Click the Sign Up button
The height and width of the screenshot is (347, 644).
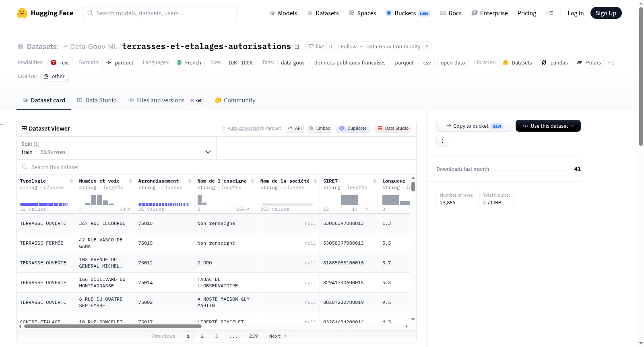(x=606, y=13)
